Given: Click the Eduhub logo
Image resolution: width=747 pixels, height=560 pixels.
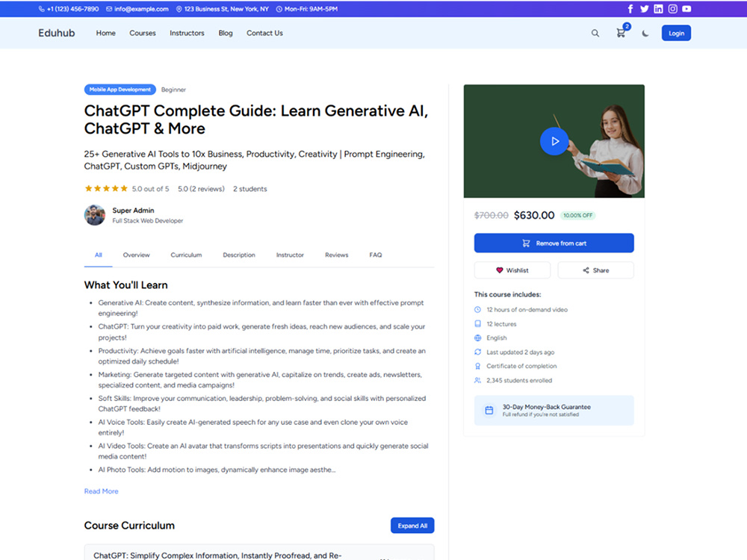Looking at the screenshot, I should (x=57, y=33).
